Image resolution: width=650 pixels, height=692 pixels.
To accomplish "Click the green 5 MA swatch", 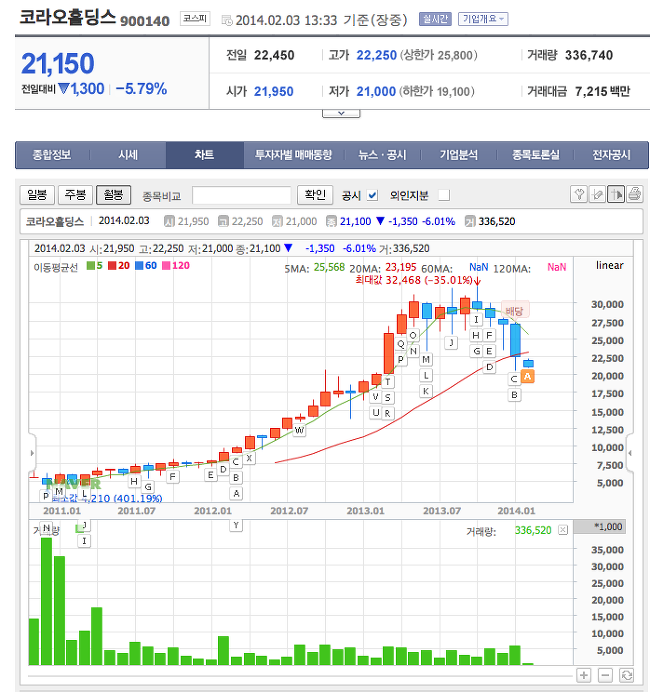I will coord(91,265).
